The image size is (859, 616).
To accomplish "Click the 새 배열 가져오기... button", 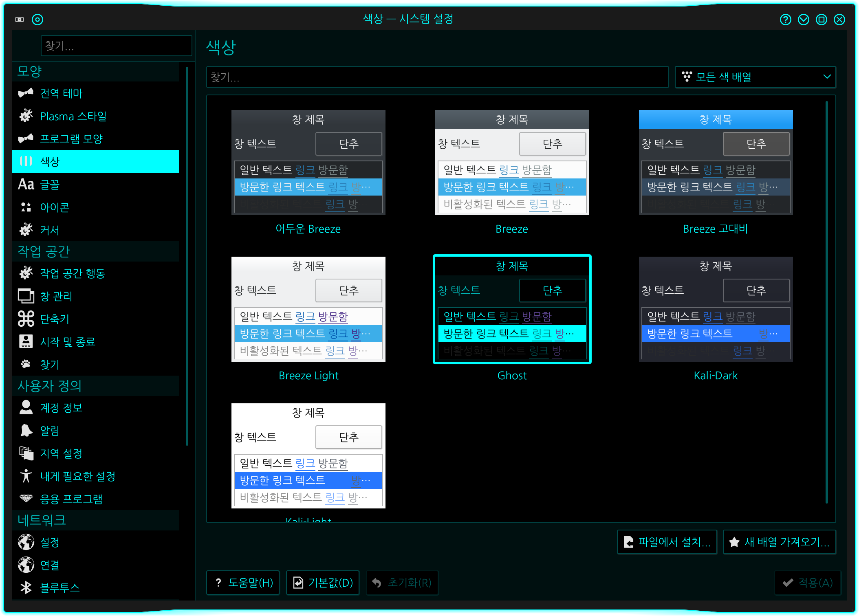I will [779, 542].
